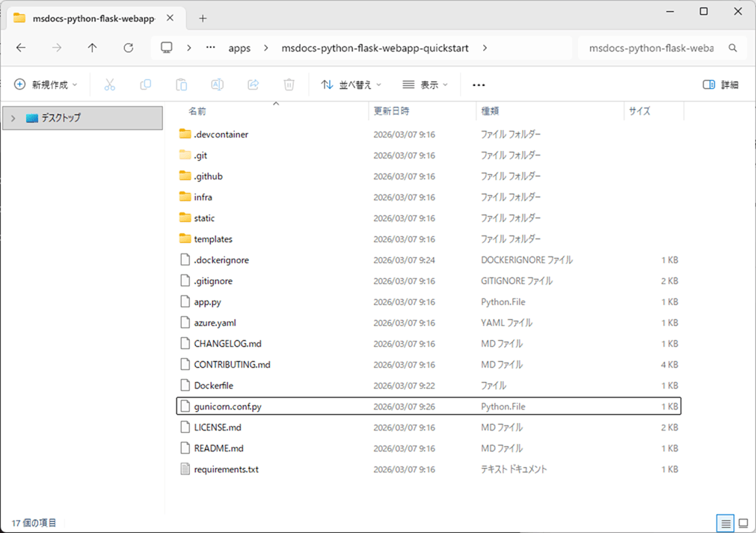Viewport: 756px width, 533px height.
Task: Click the Delete trash can icon
Action: (289, 85)
